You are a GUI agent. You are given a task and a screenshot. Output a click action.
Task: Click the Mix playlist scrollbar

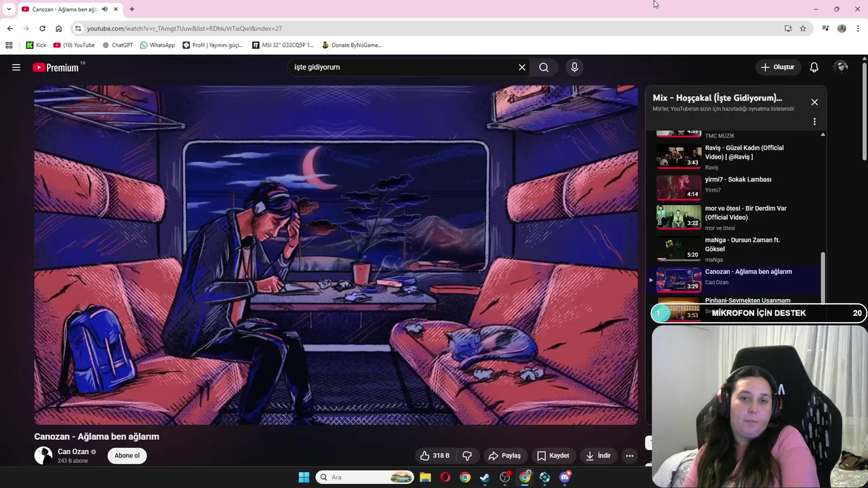coord(823,278)
